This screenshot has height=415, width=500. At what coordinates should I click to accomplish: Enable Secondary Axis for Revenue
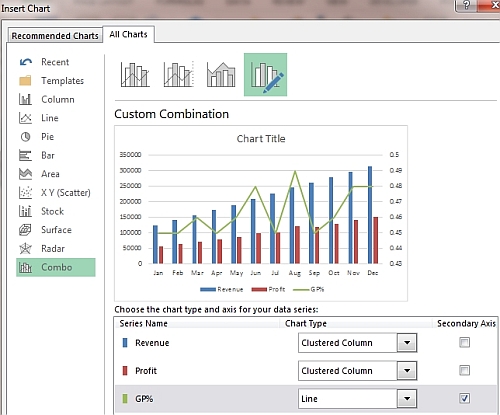[x=464, y=342]
